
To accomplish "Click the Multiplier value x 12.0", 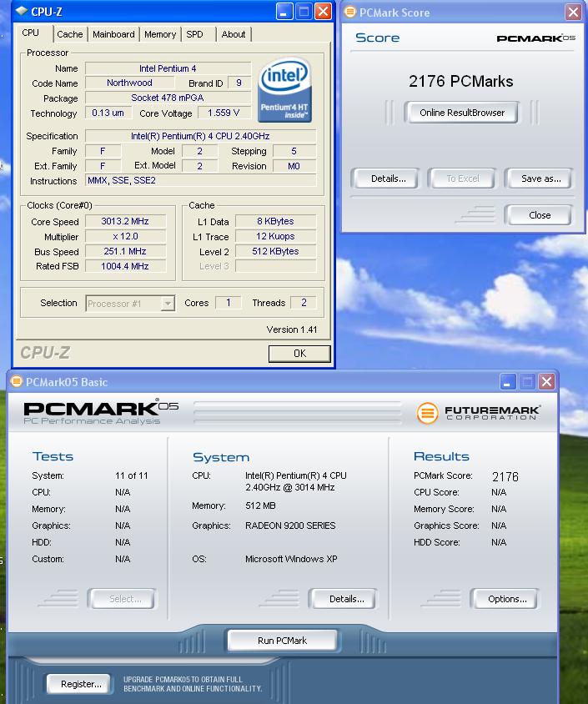I will 125,236.
